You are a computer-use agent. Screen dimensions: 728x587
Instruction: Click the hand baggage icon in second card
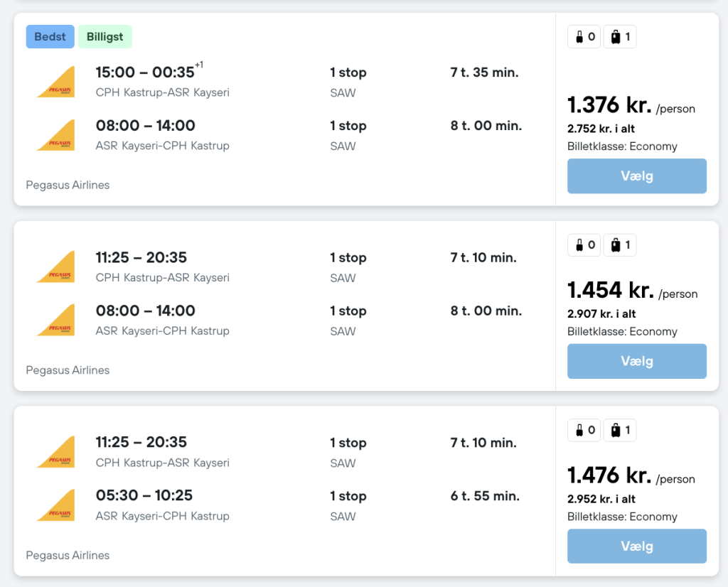click(584, 245)
